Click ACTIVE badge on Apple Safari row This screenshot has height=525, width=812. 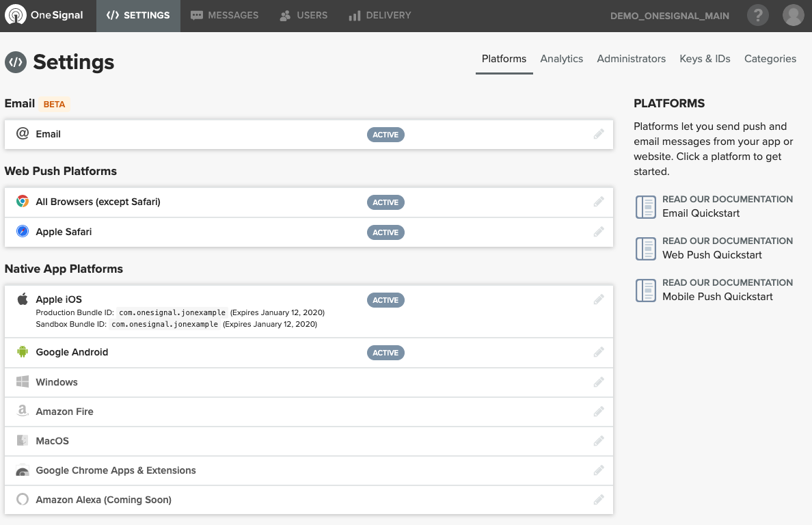click(385, 232)
